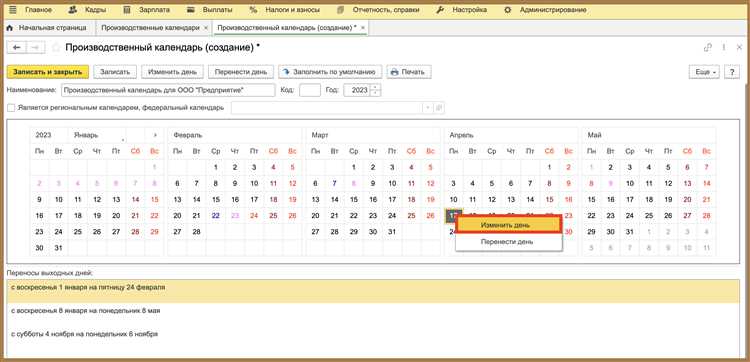Increase year with stepper up arrow

[375, 87]
